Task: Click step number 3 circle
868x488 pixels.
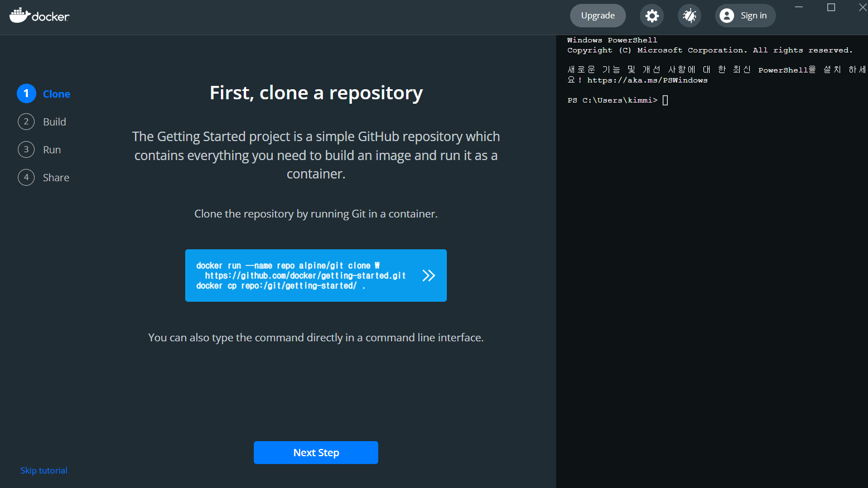Action: [26, 149]
